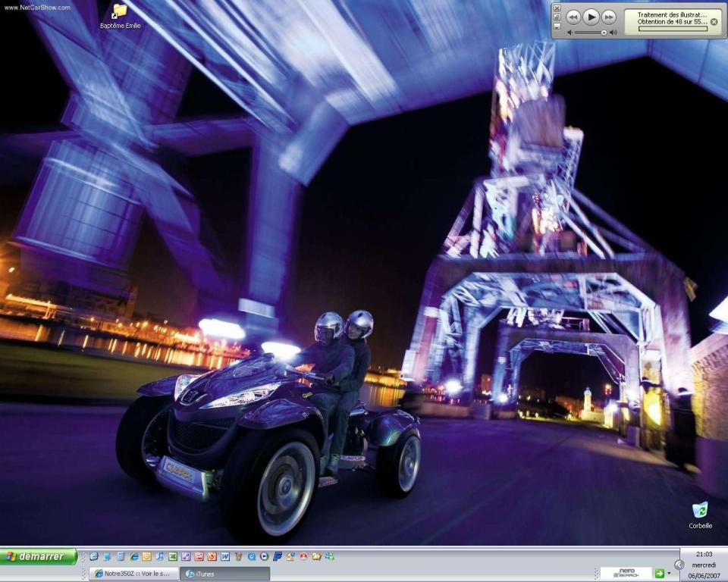The height and width of the screenshot is (582, 728).
Task: Switch to the iTunes taskbar window
Action: coord(224,574)
